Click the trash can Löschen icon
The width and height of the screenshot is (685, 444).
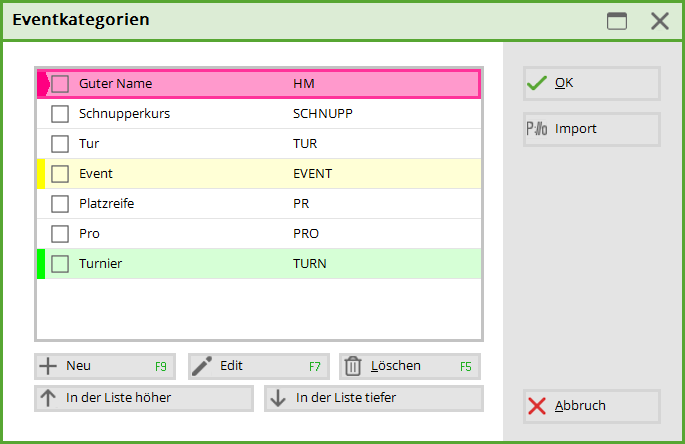[x=353, y=366]
